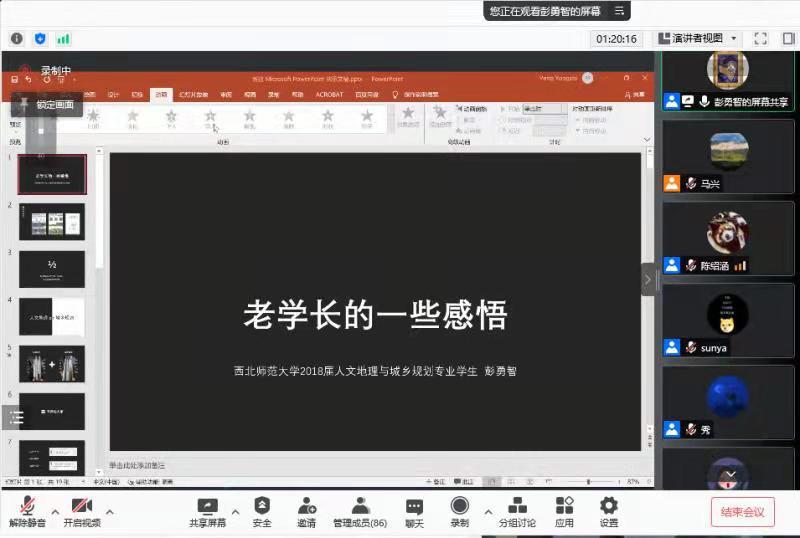Click the red 结束会议 button

(x=742, y=512)
